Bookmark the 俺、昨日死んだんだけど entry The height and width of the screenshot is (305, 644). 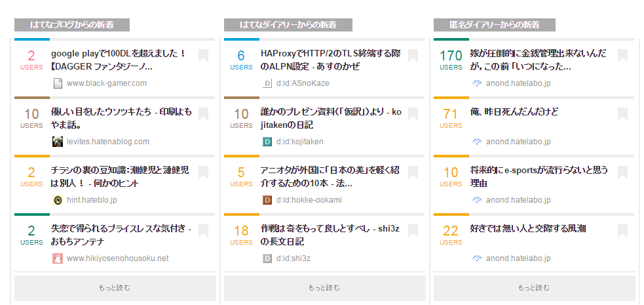(x=622, y=114)
